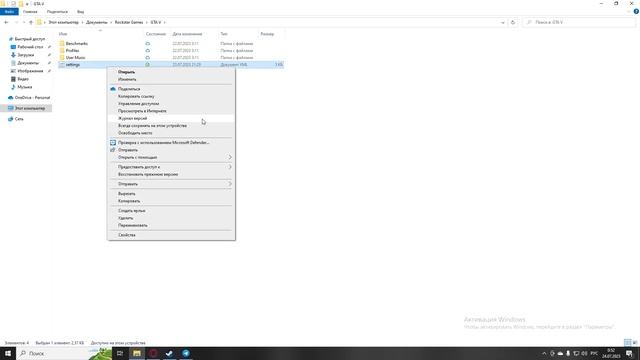Go up one folder level

[31, 22]
